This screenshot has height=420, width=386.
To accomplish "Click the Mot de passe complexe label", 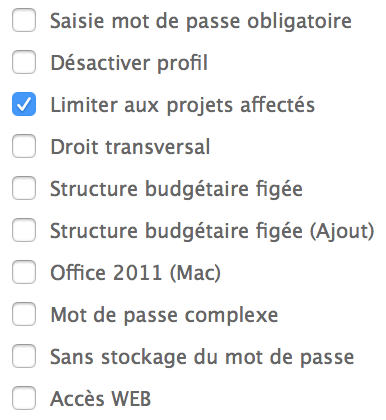I will tap(164, 316).
